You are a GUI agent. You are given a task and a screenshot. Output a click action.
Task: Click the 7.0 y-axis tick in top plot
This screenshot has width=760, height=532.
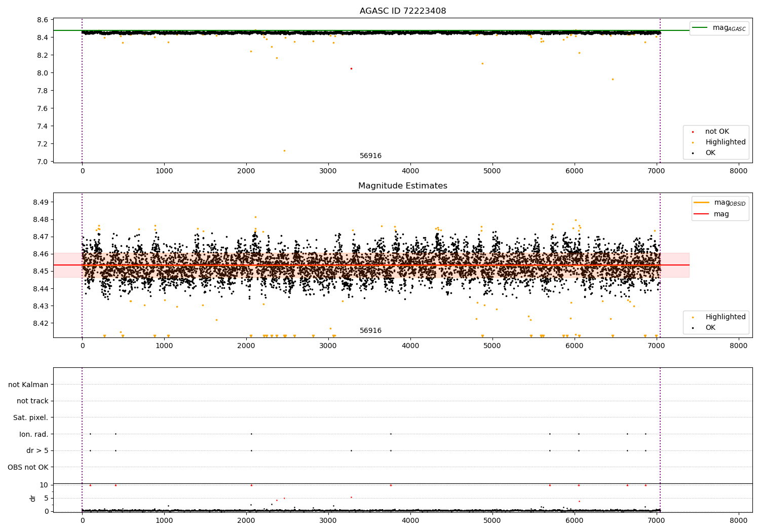[x=43, y=162]
